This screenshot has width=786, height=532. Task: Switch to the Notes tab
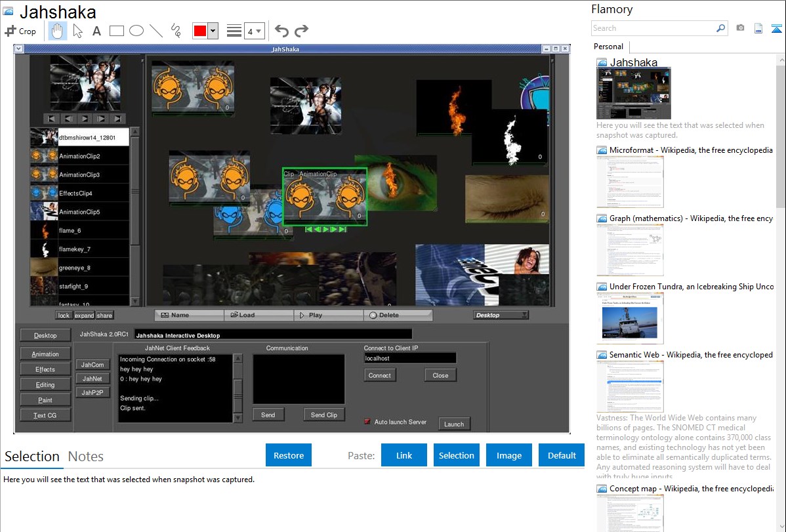[x=85, y=457]
